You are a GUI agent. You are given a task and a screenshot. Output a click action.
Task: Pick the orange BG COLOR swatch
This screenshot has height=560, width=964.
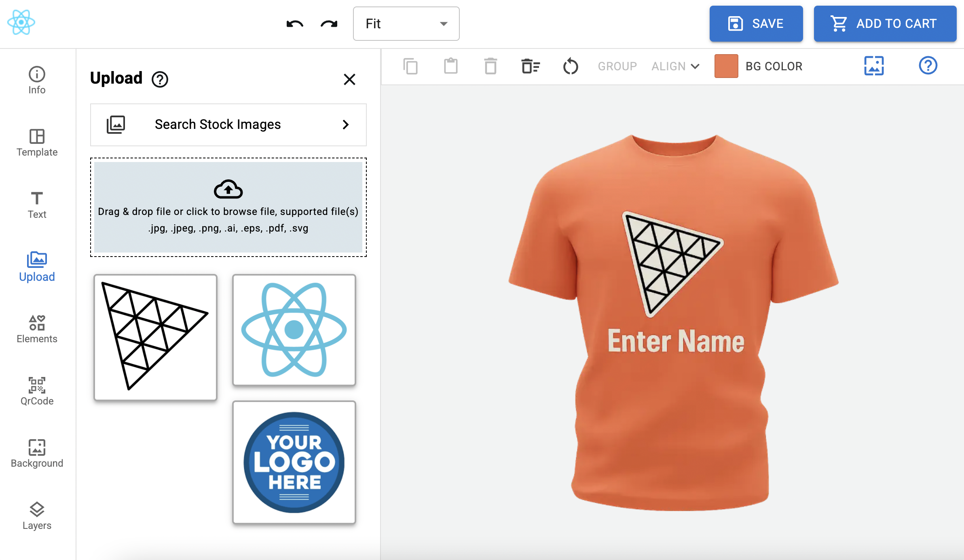726,66
